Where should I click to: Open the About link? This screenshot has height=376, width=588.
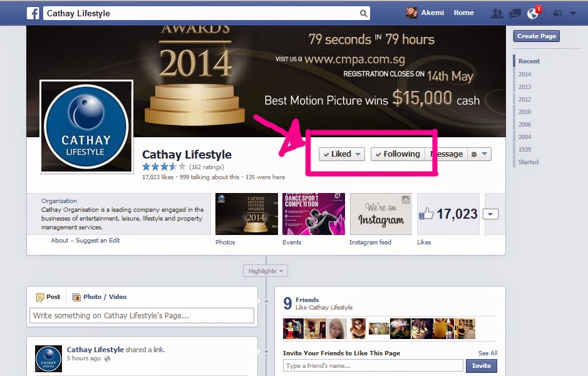[59, 241]
